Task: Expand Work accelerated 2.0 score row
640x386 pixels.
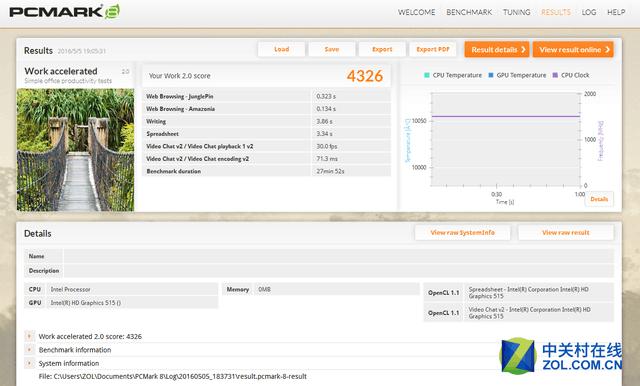Action: point(29,336)
